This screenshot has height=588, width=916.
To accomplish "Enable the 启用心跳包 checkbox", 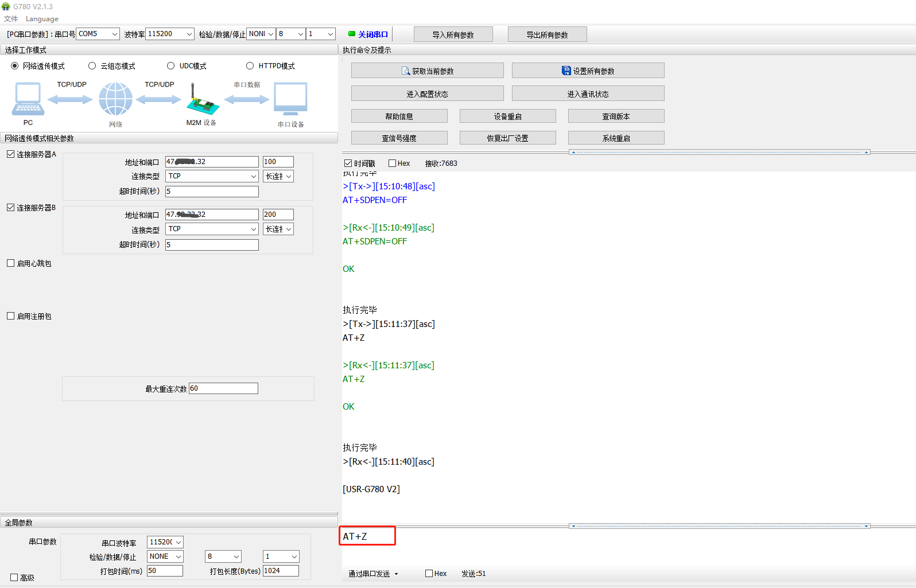I will pos(11,263).
